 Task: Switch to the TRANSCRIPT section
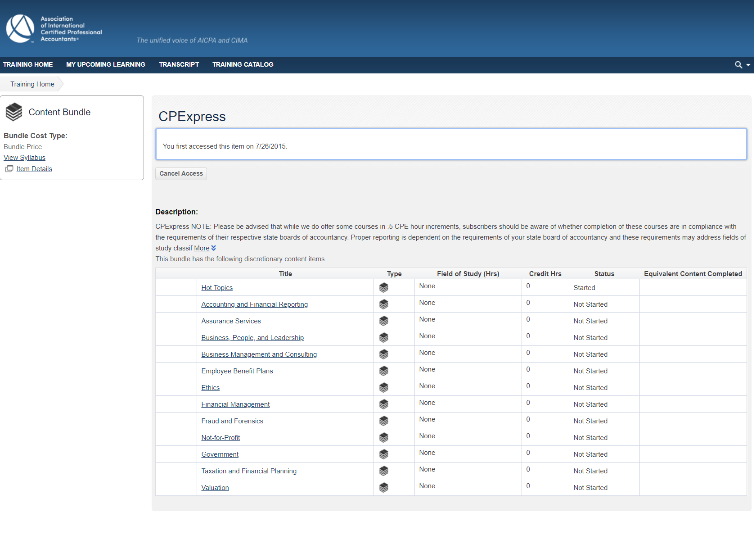[x=179, y=64]
